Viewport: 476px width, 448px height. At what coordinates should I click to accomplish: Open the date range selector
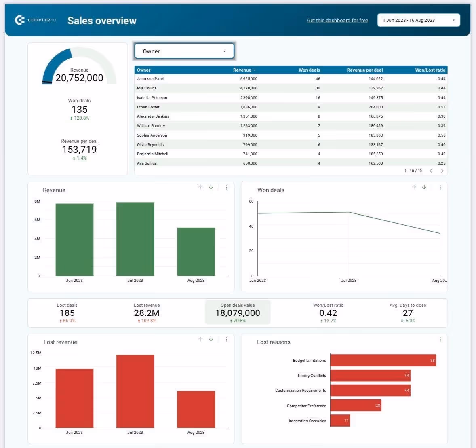418,20
